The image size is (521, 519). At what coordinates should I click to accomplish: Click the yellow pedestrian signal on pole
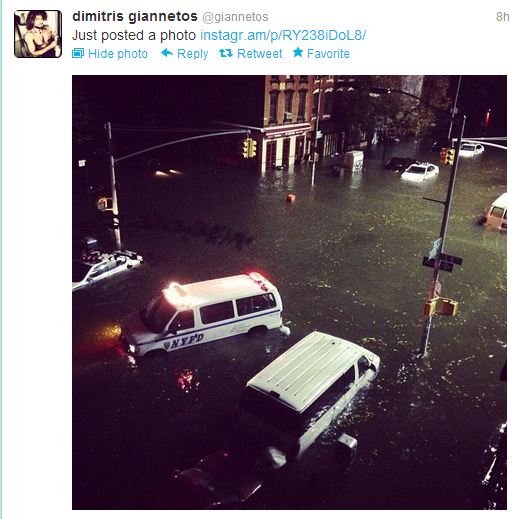pos(441,307)
